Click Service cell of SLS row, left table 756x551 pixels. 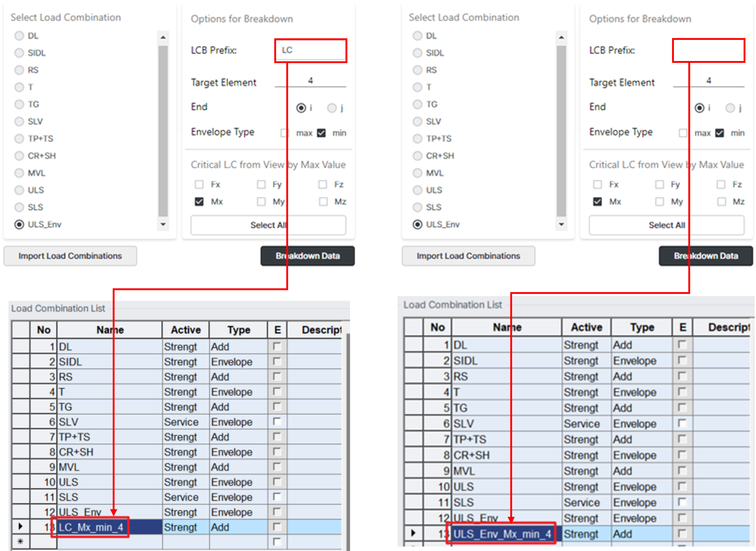(x=186, y=497)
